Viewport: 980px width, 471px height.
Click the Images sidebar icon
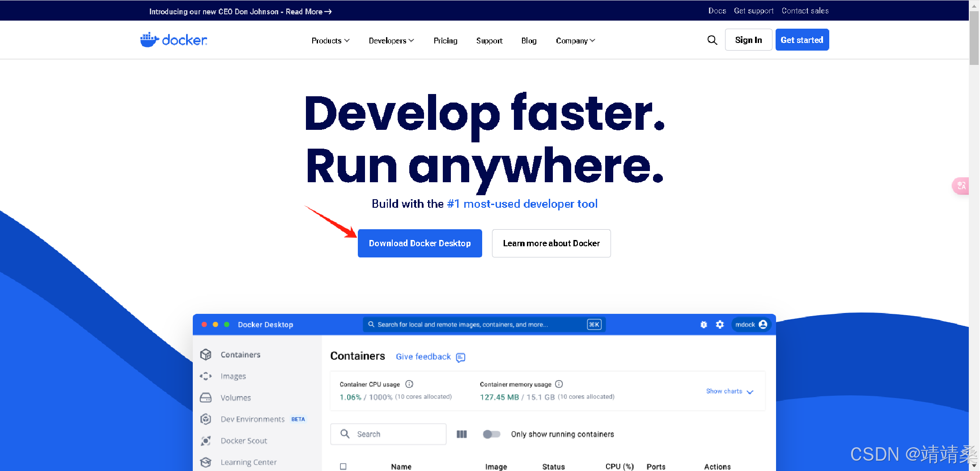pos(206,376)
